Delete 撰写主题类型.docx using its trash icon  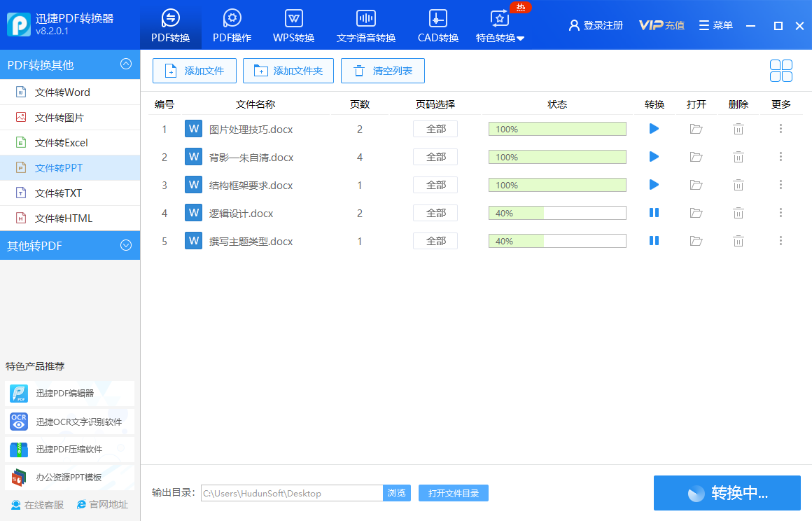738,241
